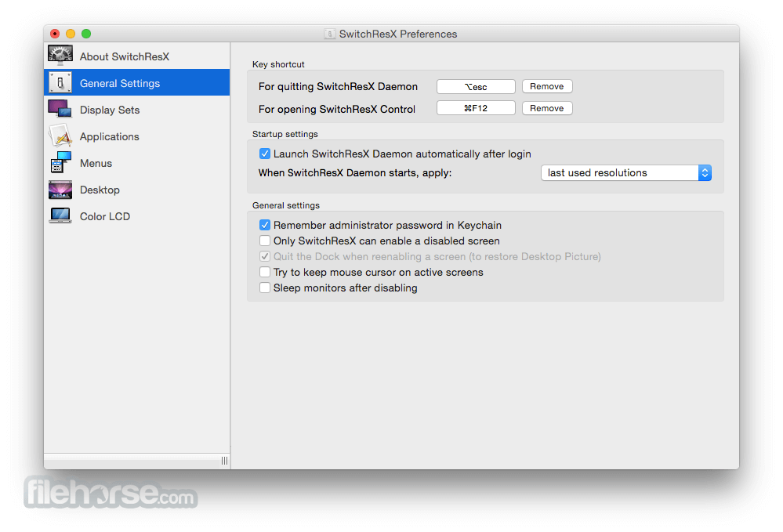The height and width of the screenshot is (532, 783).
Task: Close the SwitchResX Preferences window
Action: coord(55,34)
